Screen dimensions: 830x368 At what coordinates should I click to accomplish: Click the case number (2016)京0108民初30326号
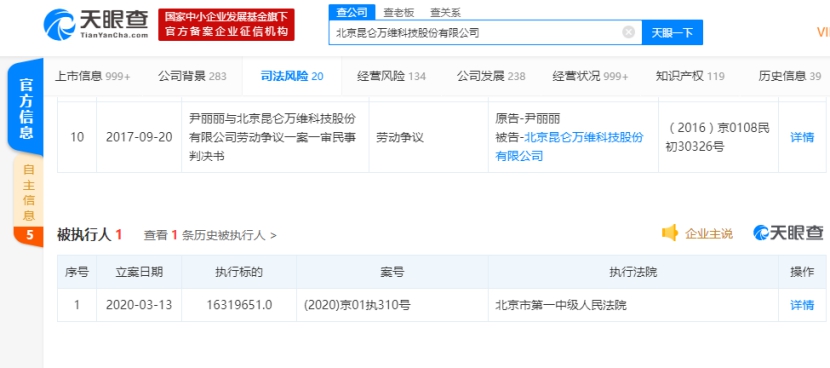click(x=718, y=137)
